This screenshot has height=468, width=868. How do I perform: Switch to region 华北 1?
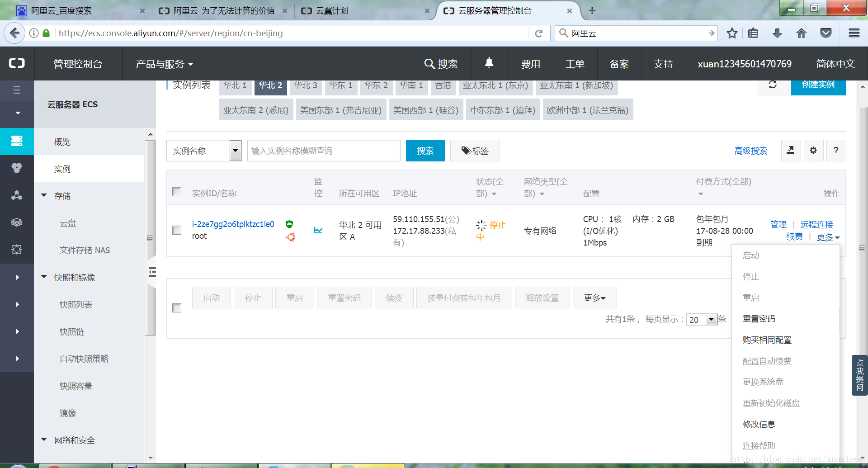[235, 85]
